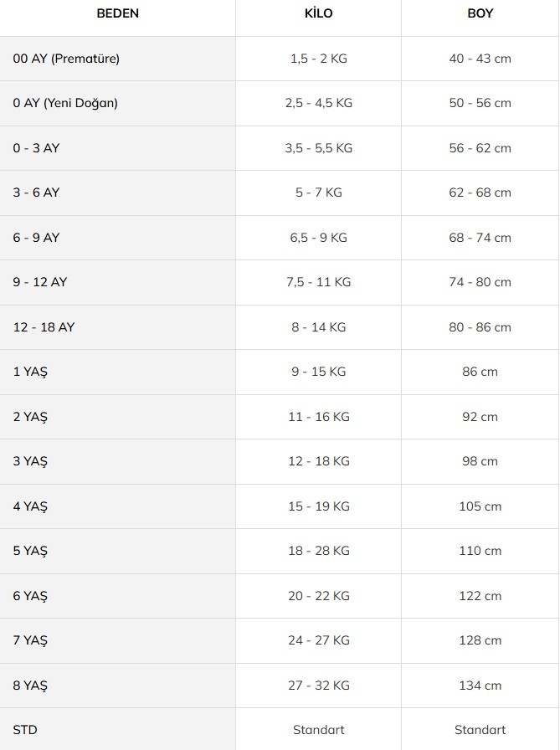Click the 12 - 18 KG weight cell
Image resolution: width=560 pixels, height=750 pixels.
318,461
